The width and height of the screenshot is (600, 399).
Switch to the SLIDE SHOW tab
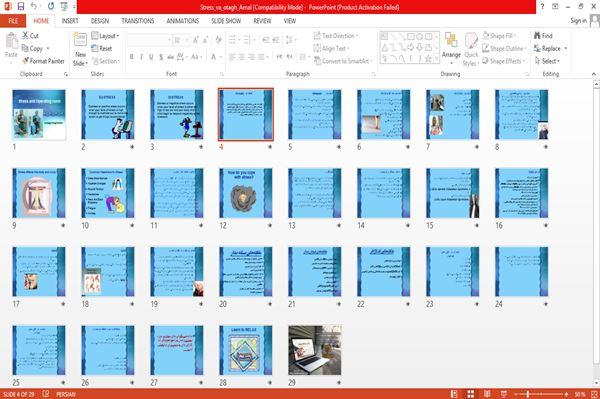(226, 21)
